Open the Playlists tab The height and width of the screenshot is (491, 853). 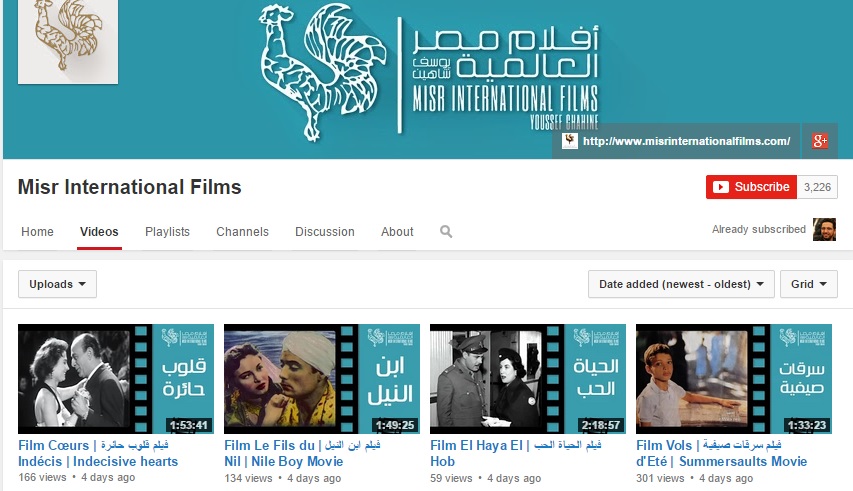pos(168,232)
